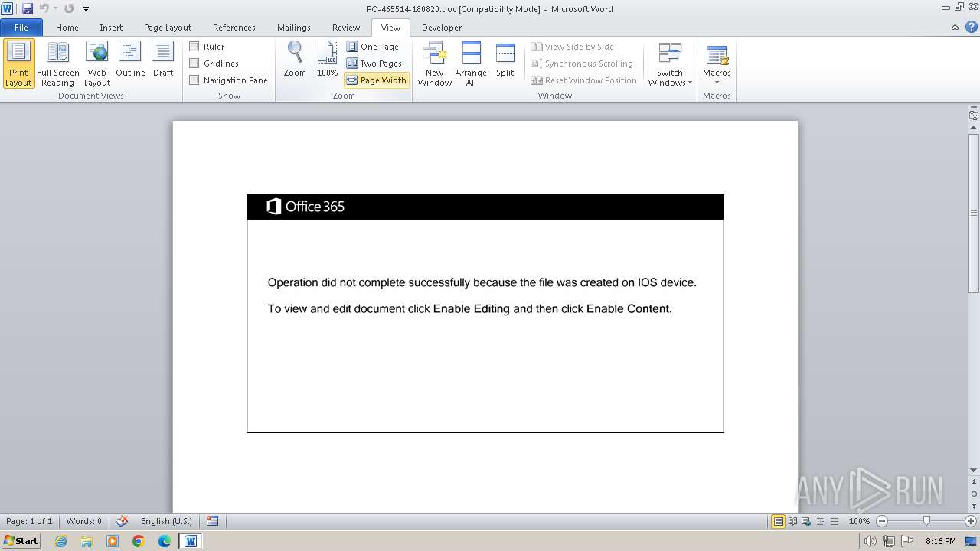Click Page 1 of 1 status
Screen dimensions: 980x551
pos(29,521)
